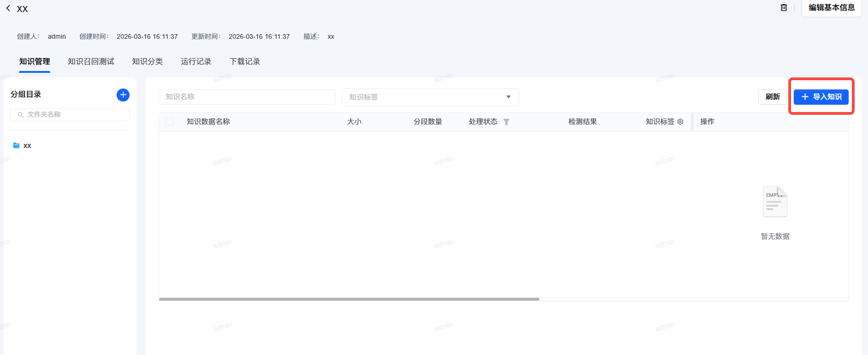Add a group with the blue plus icon
Screen dimensions: 868x355
point(123,95)
